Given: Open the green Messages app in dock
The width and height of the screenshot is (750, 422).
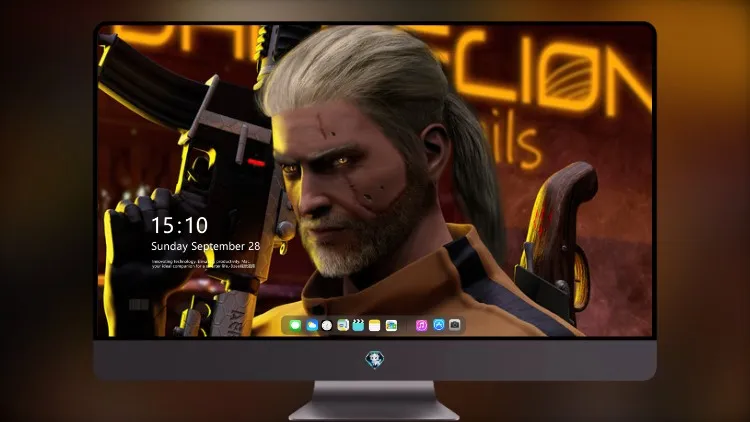Looking at the screenshot, I should coord(295,325).
